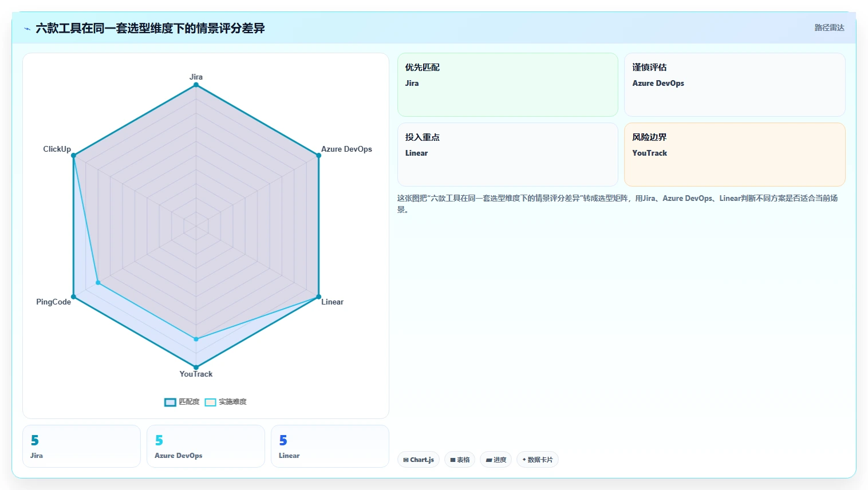Click the ClickUp axis label on radar

click(x=57, y=149)
